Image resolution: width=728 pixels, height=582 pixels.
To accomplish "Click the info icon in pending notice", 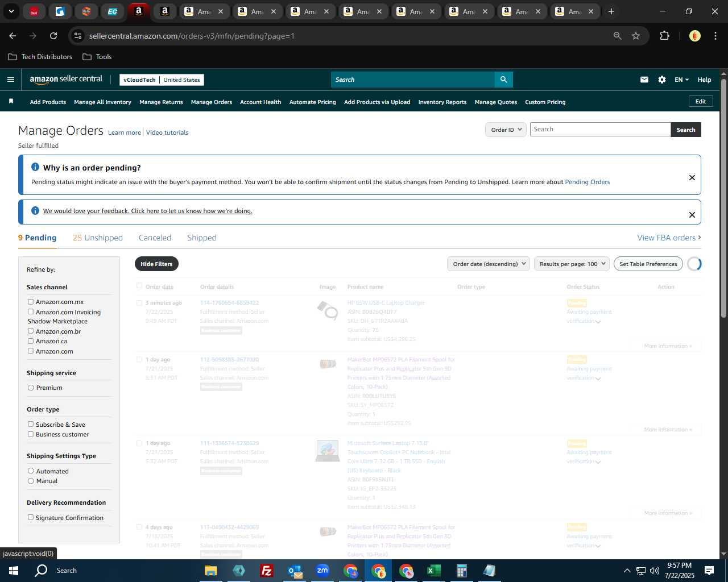I will pos(35,167).
